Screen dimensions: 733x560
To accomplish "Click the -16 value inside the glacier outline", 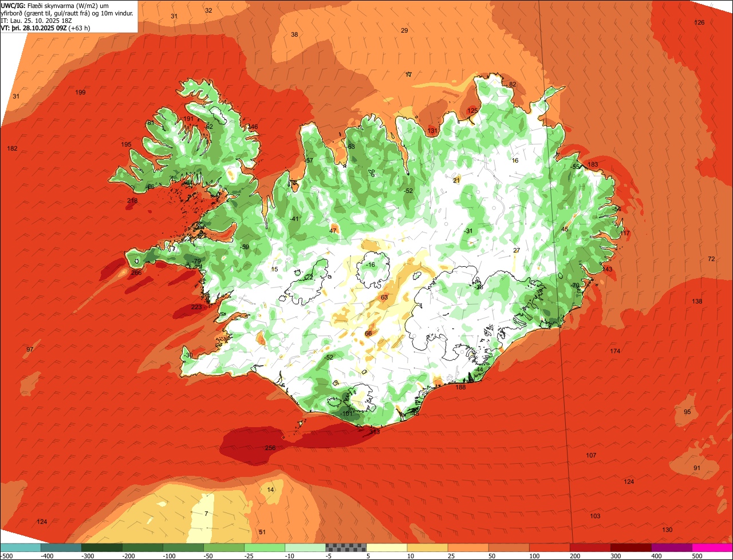I will [370, 265].
